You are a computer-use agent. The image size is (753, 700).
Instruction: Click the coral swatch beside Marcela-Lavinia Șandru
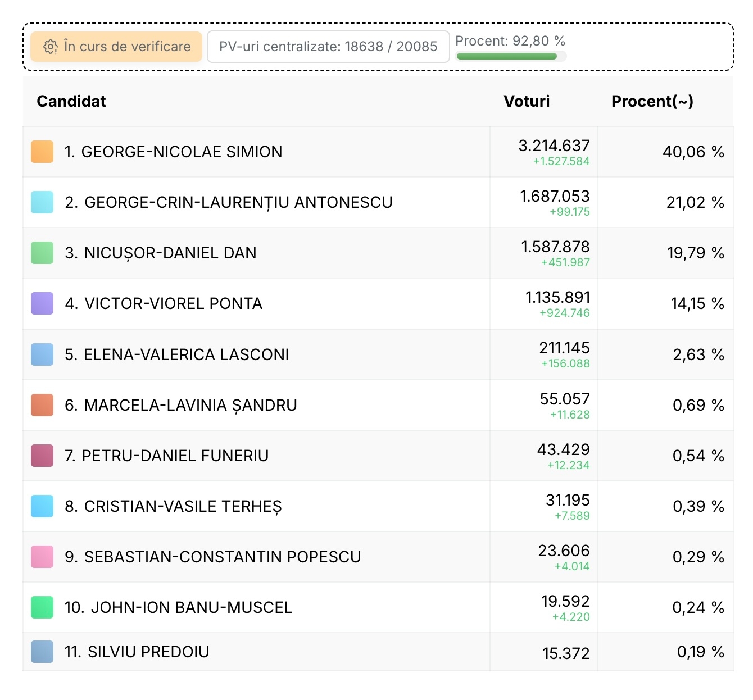[42, 405]
